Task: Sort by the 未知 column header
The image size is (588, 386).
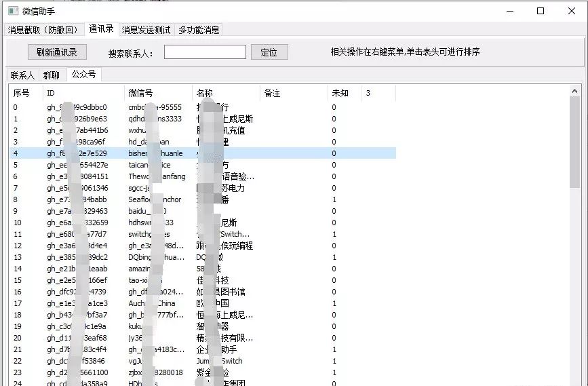Action: 345,93
